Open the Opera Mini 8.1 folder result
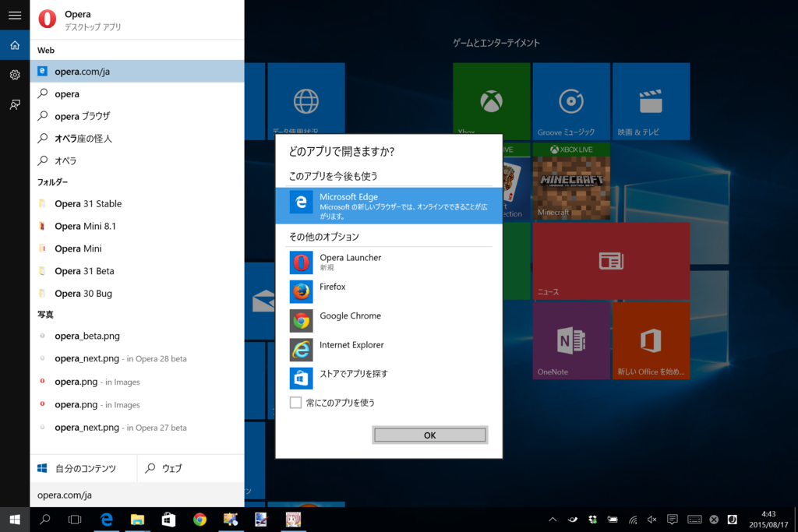 tap(137, 226)
